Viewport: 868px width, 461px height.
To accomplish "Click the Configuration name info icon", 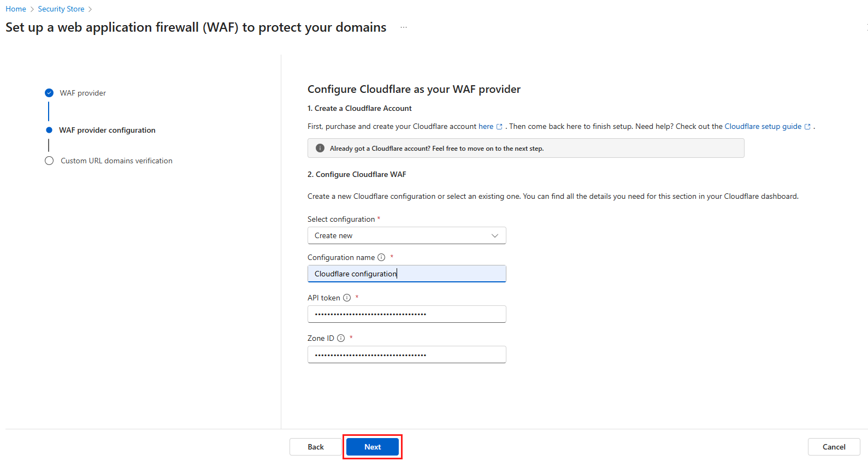I will pos(381,257).
